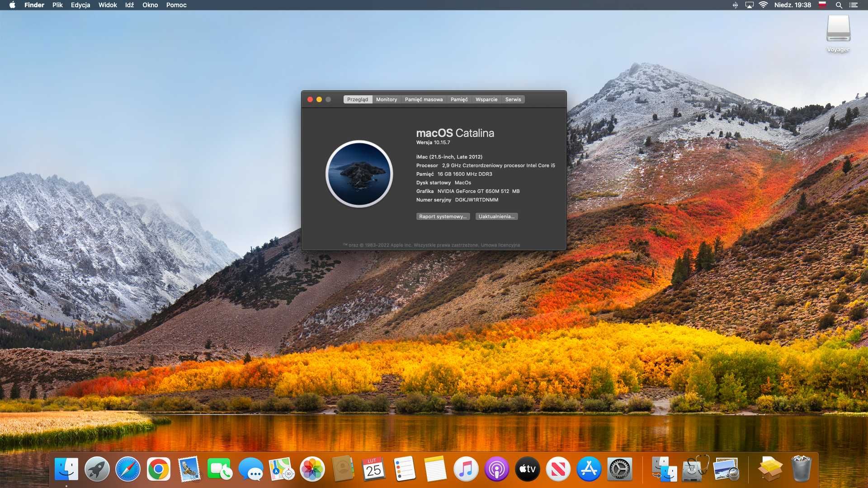The width and height of the screenshot is (868, 488).
Task: Open the yellow Notes app icon
Action: coord(435,469)
